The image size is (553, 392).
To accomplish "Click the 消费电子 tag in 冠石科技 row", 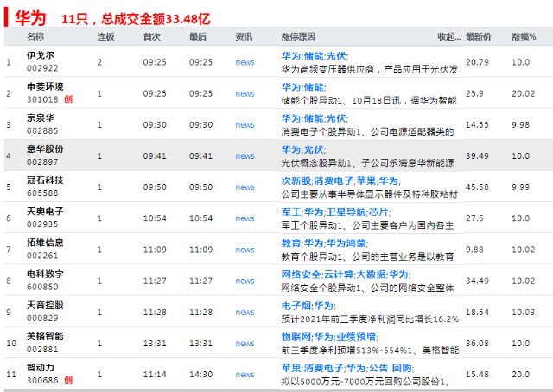I will click(334, 180).
